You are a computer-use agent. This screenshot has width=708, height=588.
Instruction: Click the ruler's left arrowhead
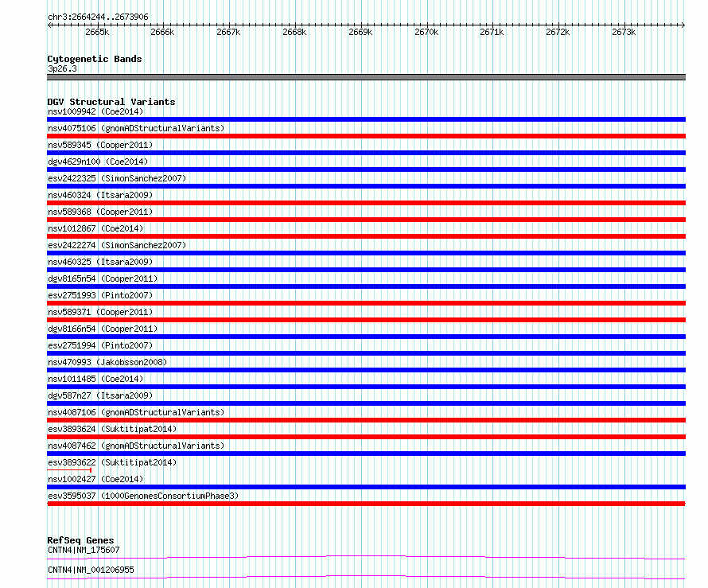coord(49,25)
